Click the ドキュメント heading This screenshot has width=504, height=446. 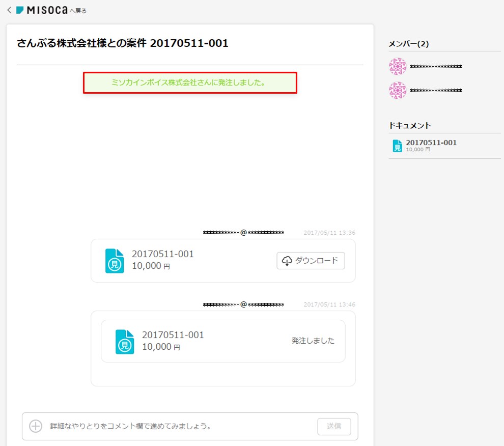click(x=410, y=125)
